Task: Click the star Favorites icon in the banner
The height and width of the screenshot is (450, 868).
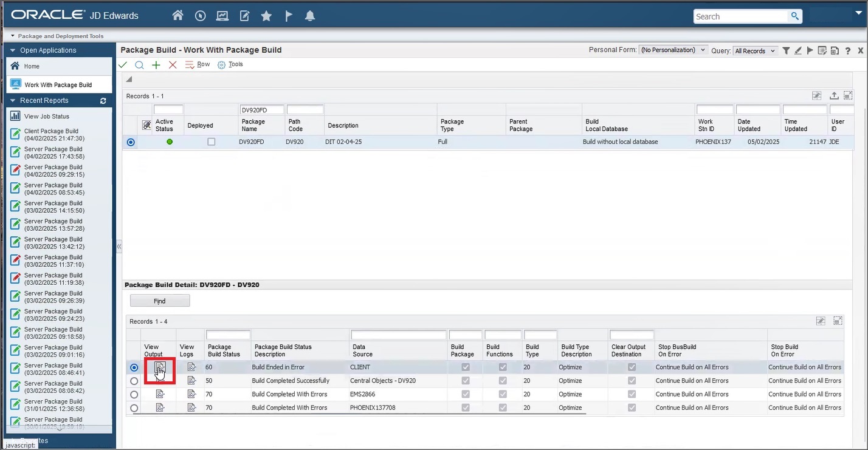Action: point(266,16)
